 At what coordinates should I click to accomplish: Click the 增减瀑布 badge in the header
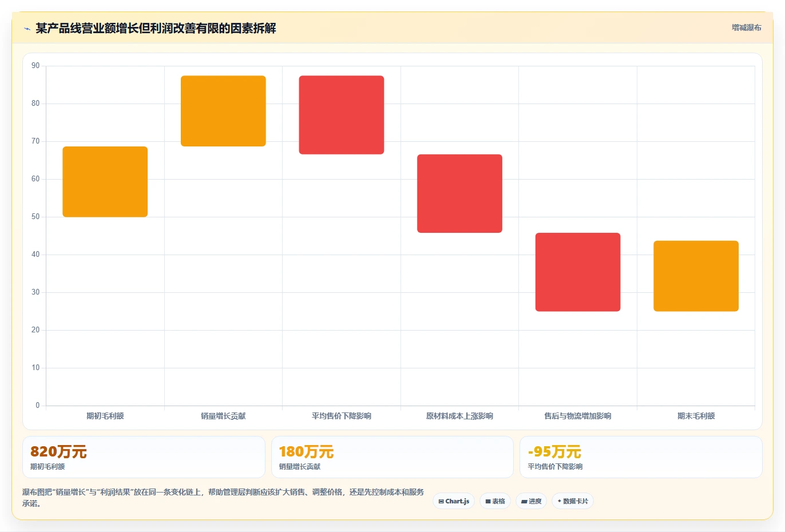pos(747,27)
